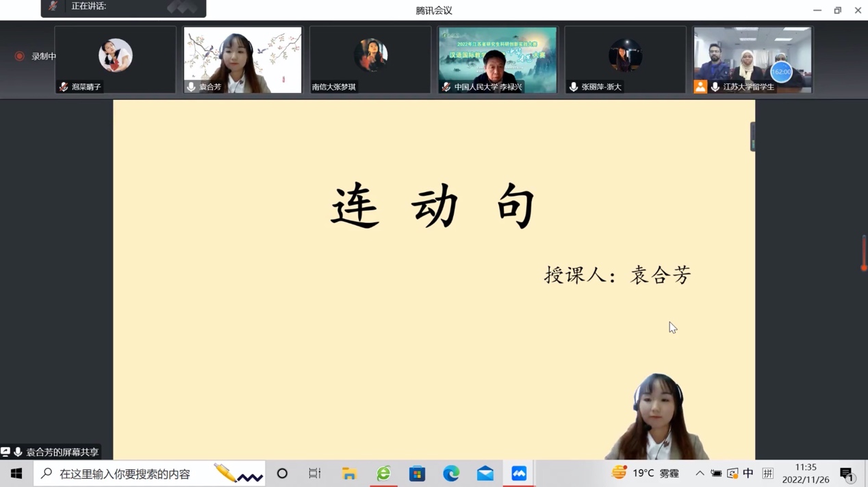
Task: Expand hidden system tray icons chevron
Action: pyautogui.click(x=700, y=473)
